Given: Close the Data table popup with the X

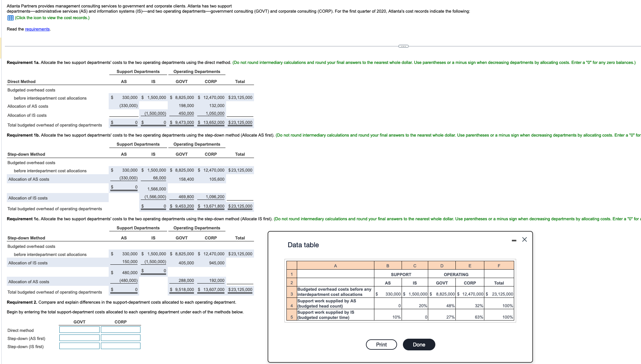Looking at the screenshot, I should click(x=524, y=240).
